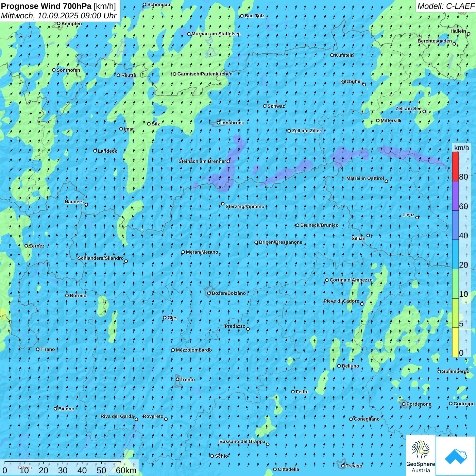Click the 'Modell: C-LAEF' label
Image resolution: width=476 pixels, height=476 pixels.
coord(446,6)
